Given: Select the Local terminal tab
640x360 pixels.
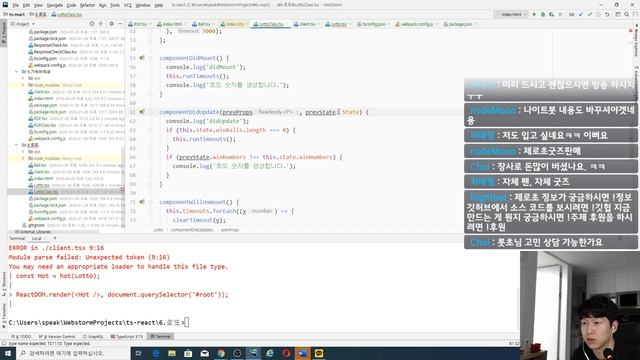Looking at the screenshot, I should click(x=37, y=238).
